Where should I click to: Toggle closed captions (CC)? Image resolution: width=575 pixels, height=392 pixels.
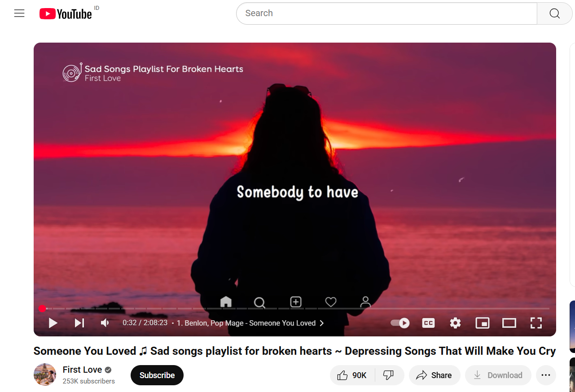[x=428, y=323]
